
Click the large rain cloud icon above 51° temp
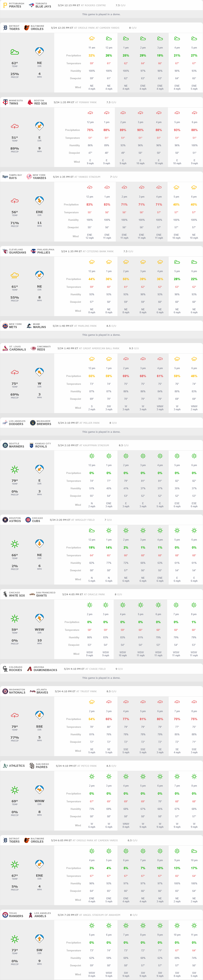tap(14, 126)
